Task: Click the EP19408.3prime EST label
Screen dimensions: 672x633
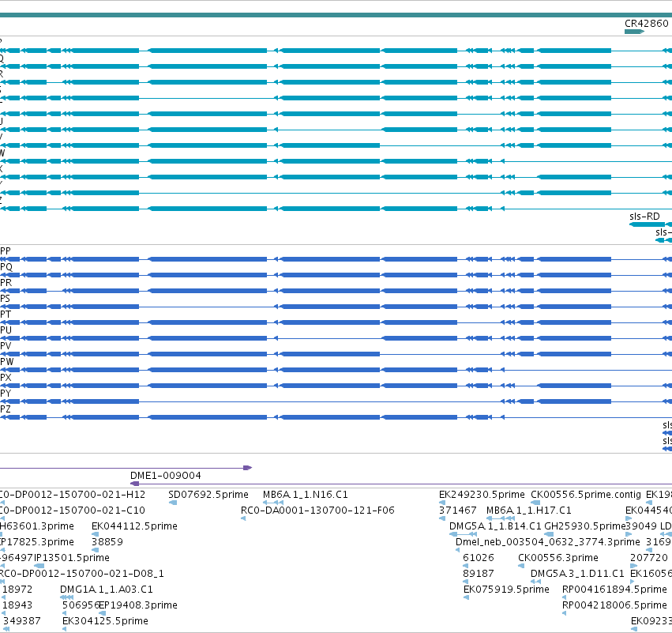Action: [x=138, y=605]
